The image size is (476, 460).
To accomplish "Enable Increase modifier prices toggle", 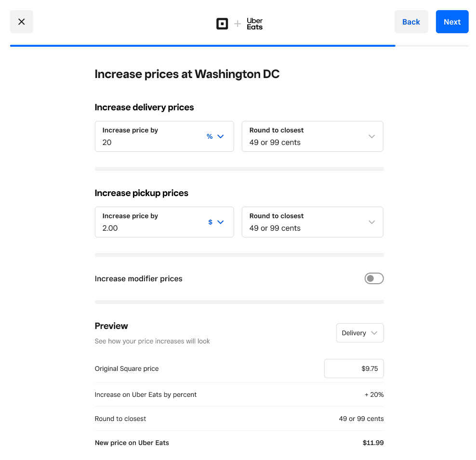I will pyautogui.click(x=374, y=278).
